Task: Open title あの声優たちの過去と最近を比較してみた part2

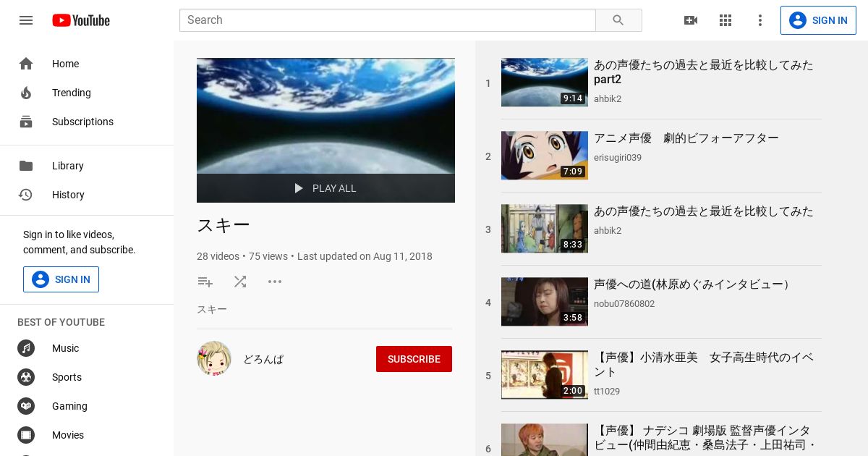Action: 704,72
